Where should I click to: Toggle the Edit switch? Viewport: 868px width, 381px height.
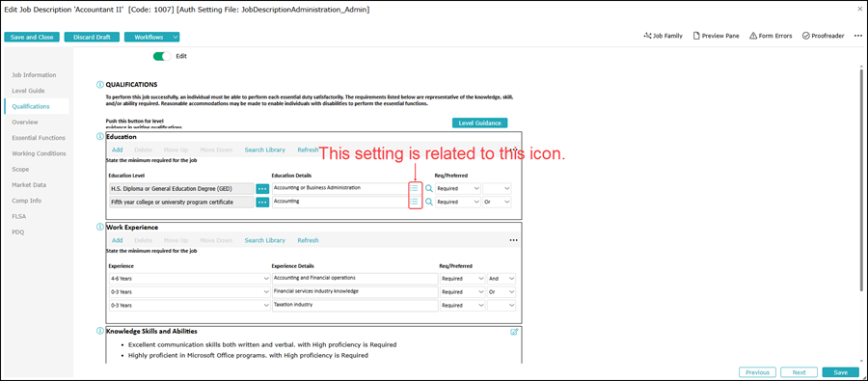coord(162,57)
